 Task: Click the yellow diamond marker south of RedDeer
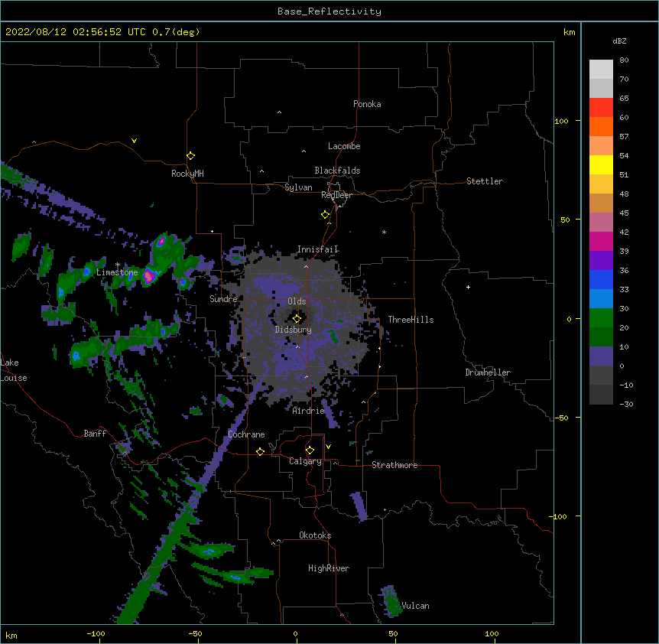coord(326,215)
